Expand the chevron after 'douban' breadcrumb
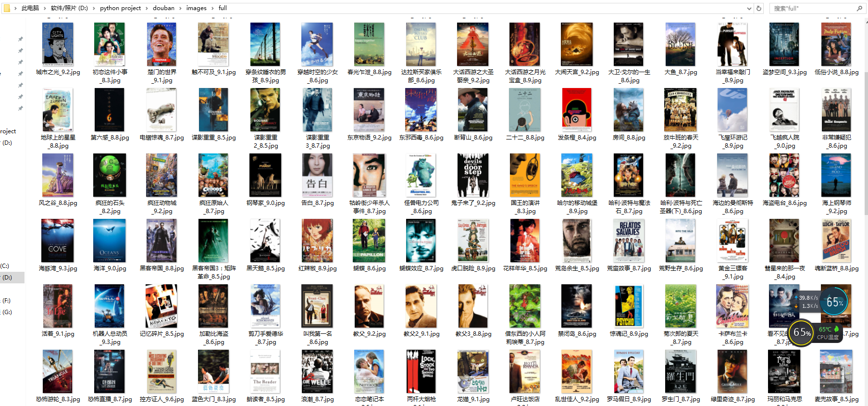The image size is (868, 406). click(181, 8)
